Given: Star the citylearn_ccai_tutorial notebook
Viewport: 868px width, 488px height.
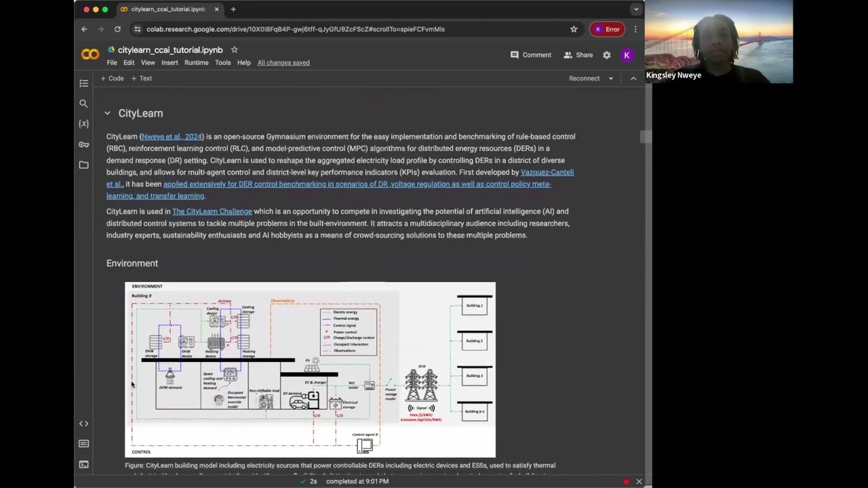Looking at the screenshot, I should click(x=234, y=49).
